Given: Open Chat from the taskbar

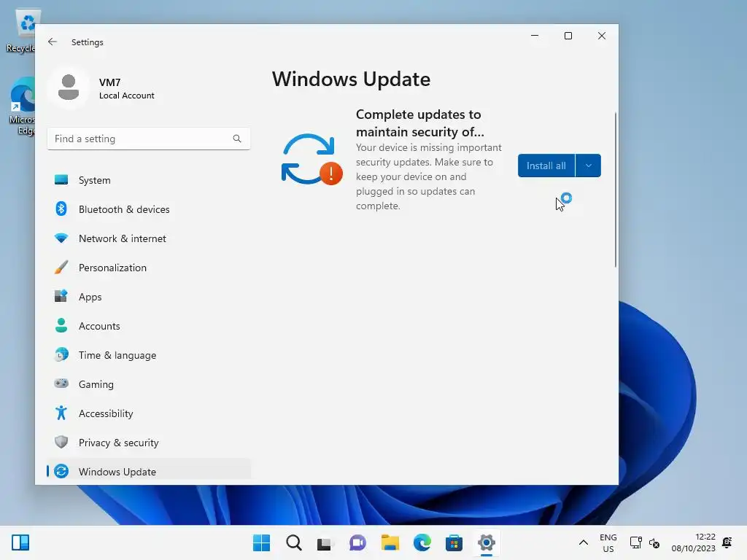Looking at the screenshot, I should (x=357, y=542).
